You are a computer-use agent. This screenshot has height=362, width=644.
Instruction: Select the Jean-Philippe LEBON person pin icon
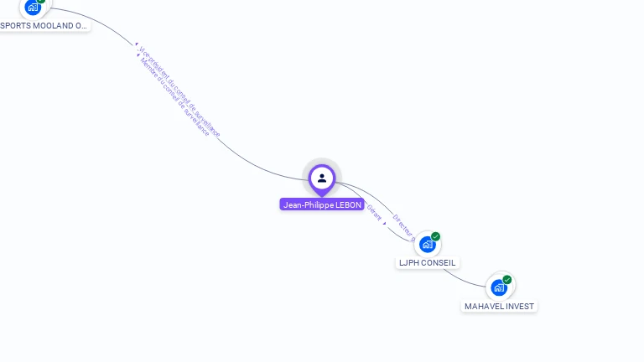pyautogui.click(x=322, y=179)
